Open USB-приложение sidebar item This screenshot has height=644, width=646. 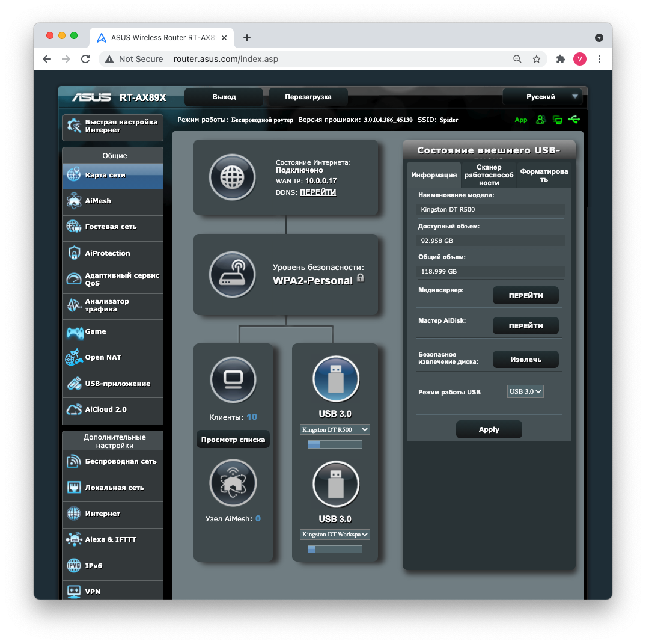(x=113, y=384)
